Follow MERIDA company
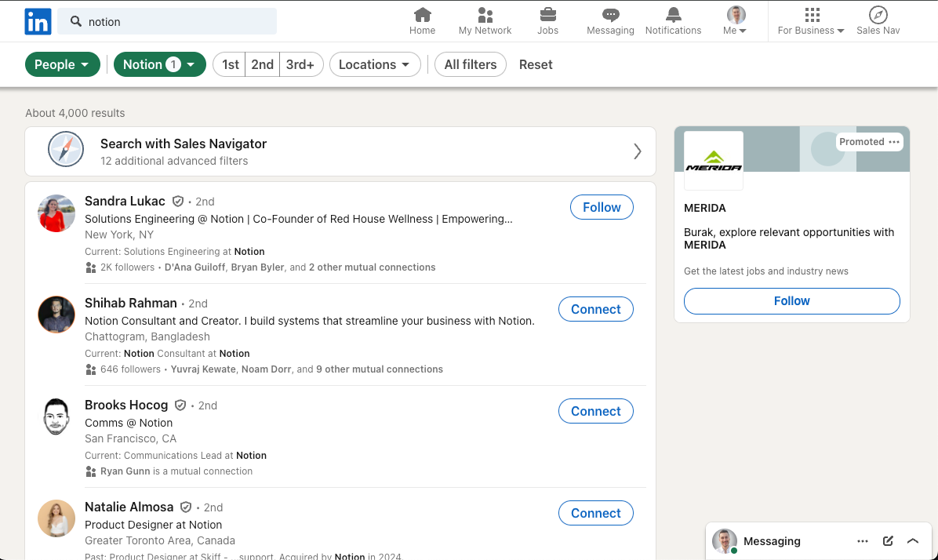 click(792, 301)
